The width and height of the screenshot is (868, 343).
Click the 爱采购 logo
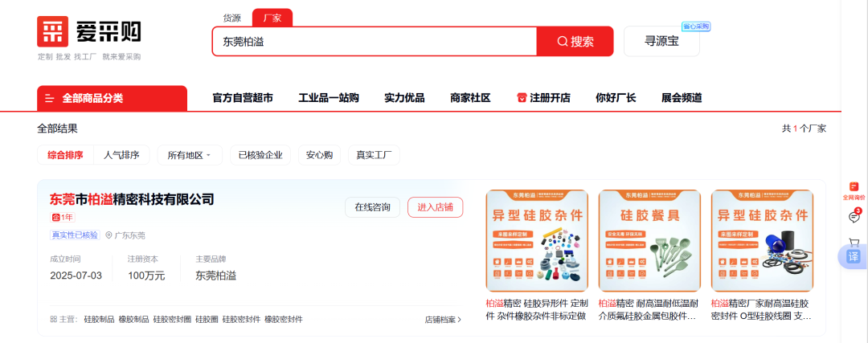coord(89,31)
